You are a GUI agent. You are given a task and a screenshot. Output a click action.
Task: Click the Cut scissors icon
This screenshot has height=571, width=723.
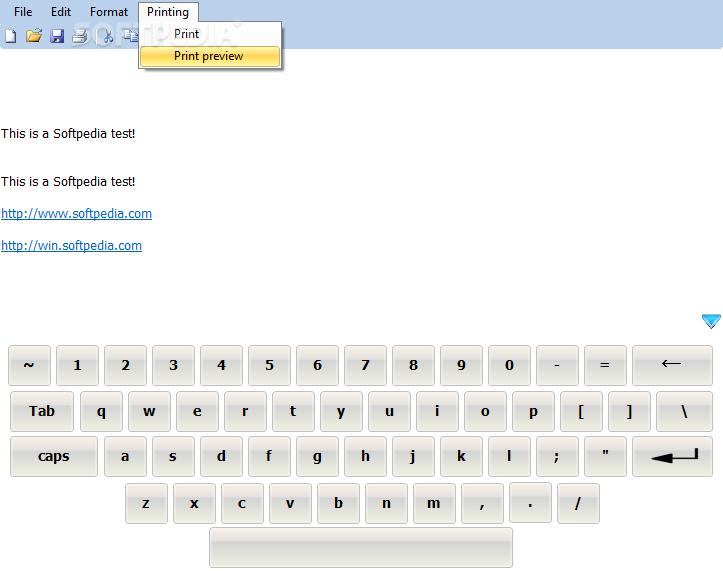107,36
